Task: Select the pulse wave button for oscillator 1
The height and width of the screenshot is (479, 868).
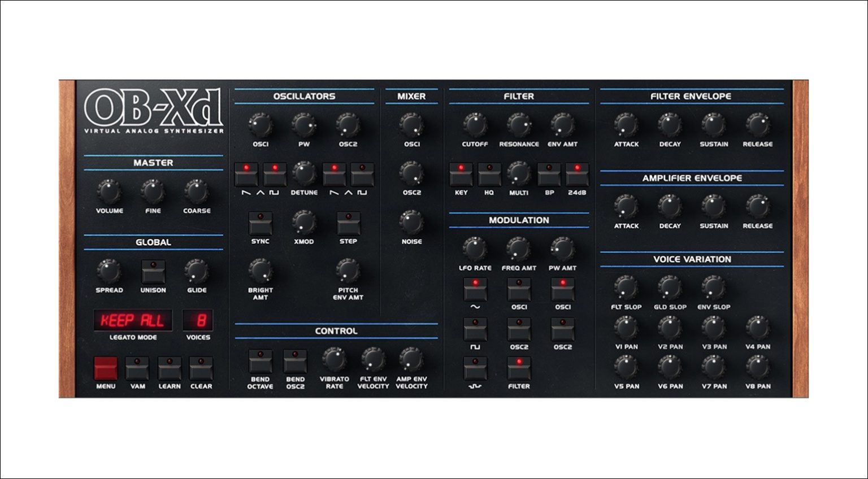Action: click(x=274, y=176)
